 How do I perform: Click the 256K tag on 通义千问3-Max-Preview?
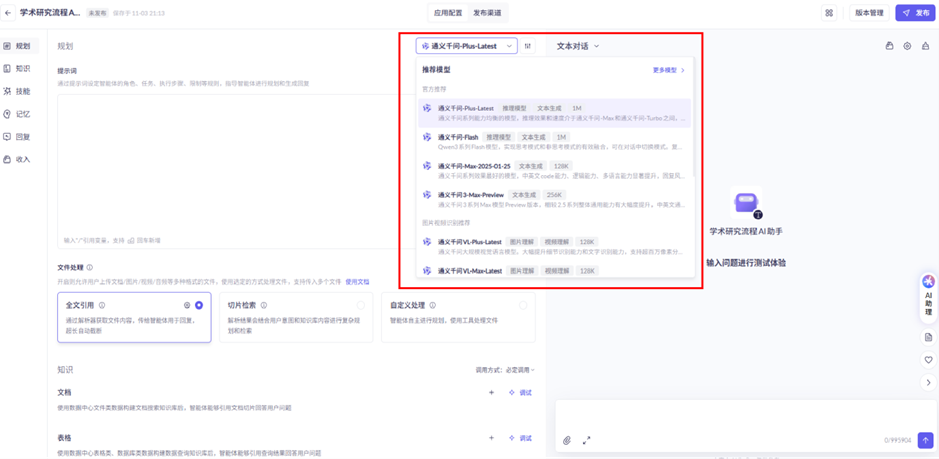tap(554, 195)
